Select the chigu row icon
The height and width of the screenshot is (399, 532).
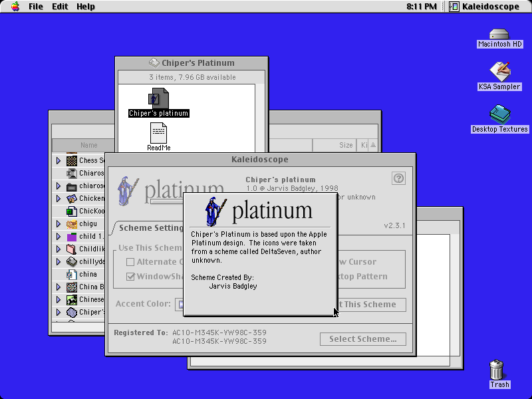tap(72, 224)
